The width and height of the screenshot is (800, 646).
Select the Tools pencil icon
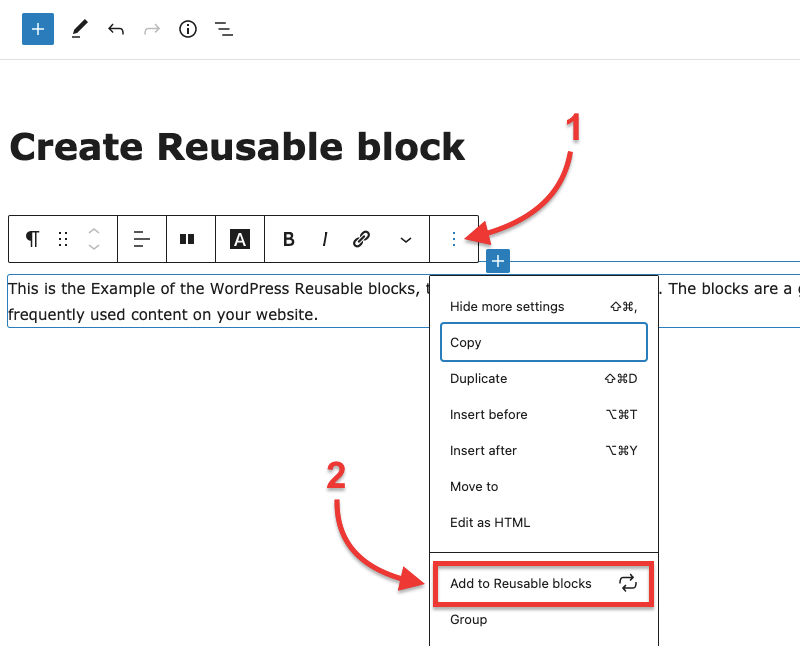point(79,29)
